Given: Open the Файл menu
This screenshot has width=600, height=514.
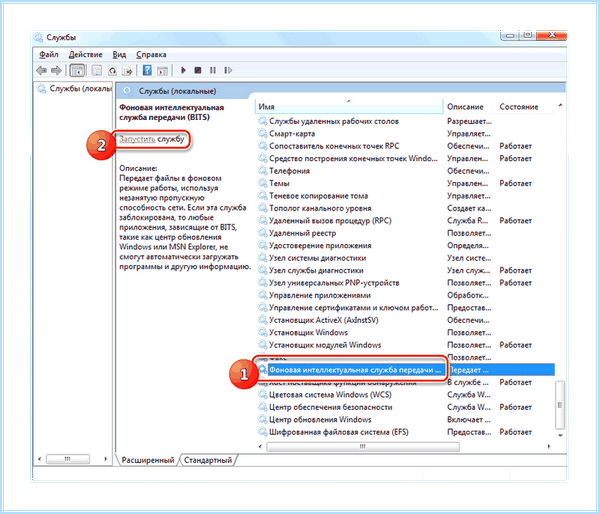Looking at the screenshot, I should tap(49, 54).
